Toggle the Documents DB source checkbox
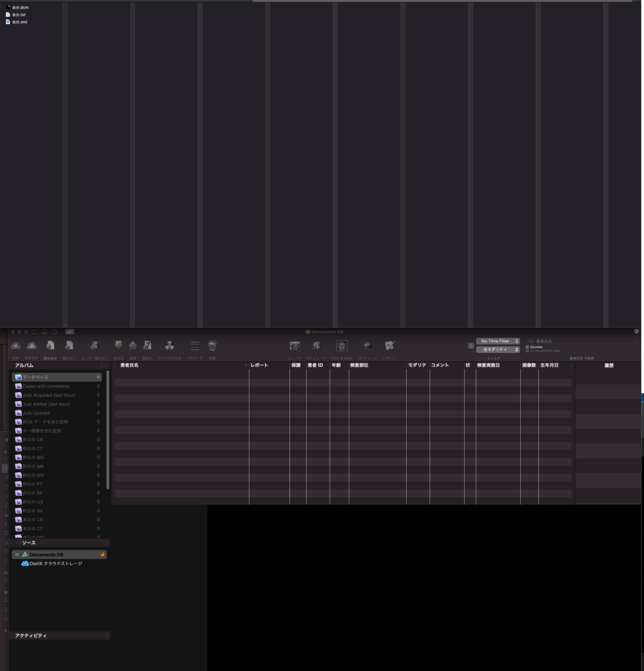 coord(17,555)
